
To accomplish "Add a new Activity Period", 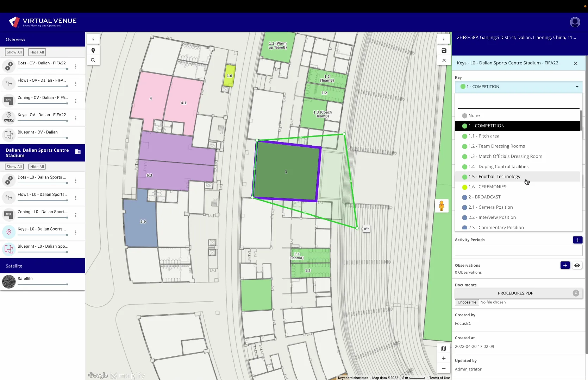I will tap(577, 240).
